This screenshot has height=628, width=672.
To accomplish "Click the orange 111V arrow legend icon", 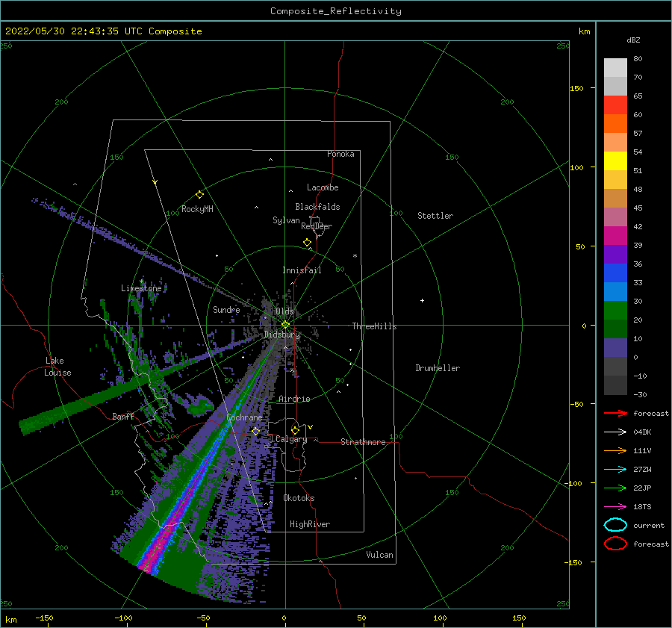I will (x=615, y=450).
